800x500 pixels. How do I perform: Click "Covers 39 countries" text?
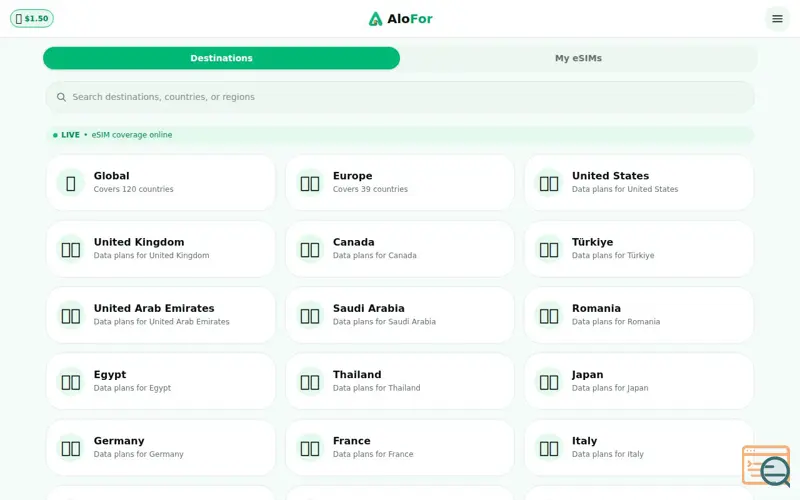click(370, 189)
